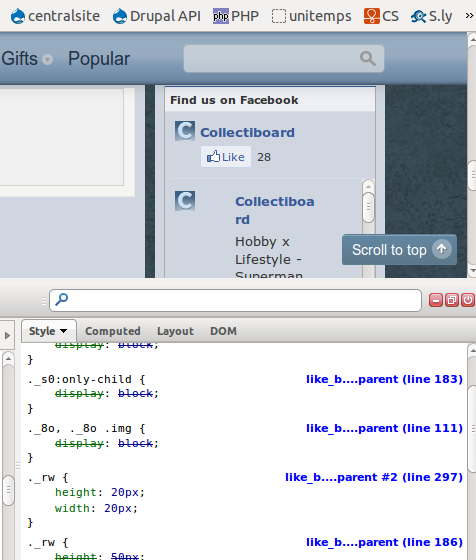476x560 pixels.
Task: Click the Collectiboard post avatar icon
Action: pyautogui.click(x=185, y=200)
